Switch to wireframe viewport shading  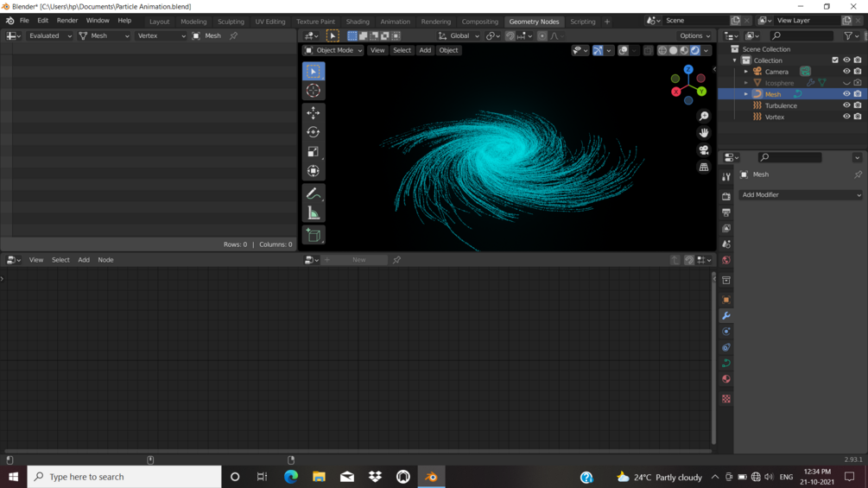point(662,50)
